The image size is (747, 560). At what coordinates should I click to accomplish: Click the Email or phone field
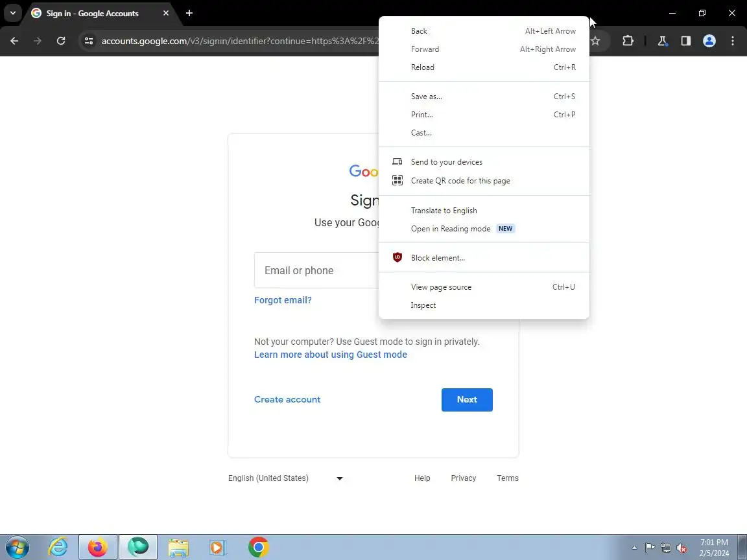click(316, 270)
